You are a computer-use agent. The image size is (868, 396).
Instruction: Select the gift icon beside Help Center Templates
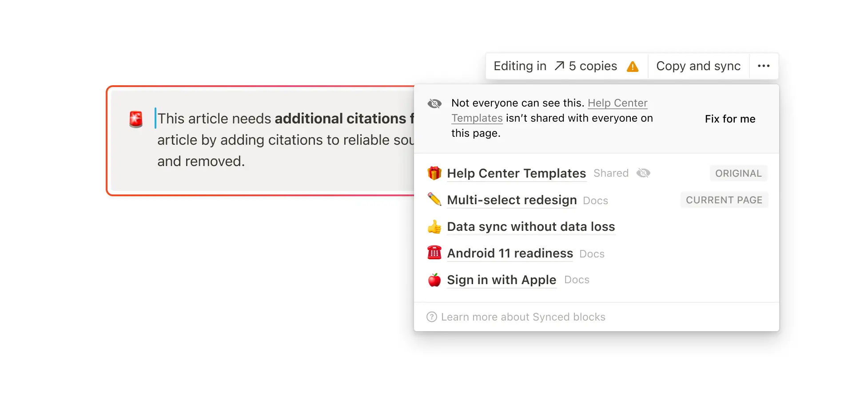pyautogui.click(x=434, y=173)
